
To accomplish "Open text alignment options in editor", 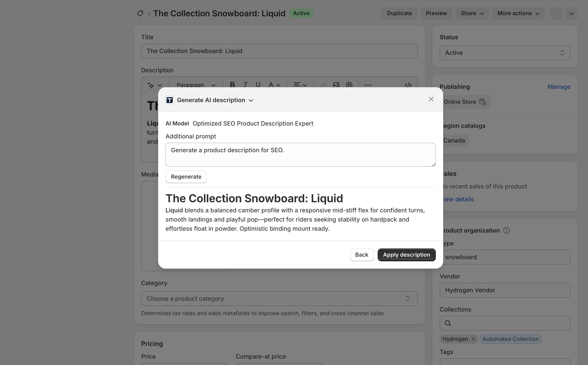I will 300,85.
